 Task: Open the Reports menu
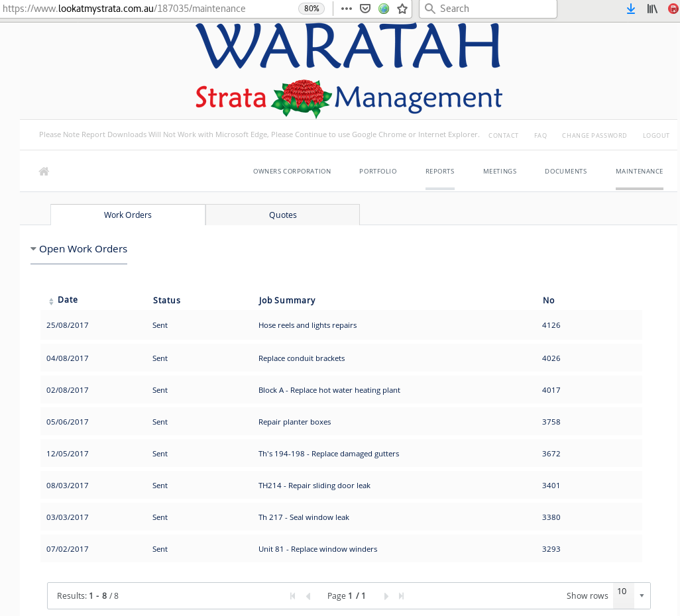coord(439,172)
